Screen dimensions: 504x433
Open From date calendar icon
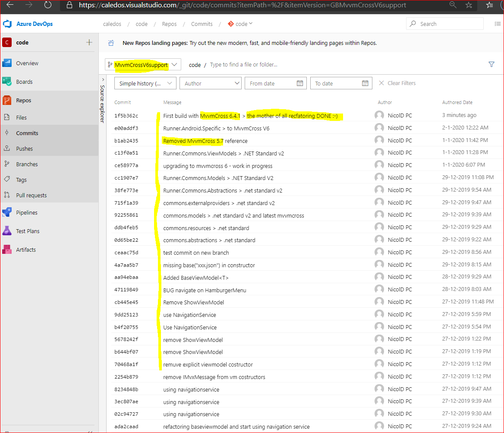[299, 83]
